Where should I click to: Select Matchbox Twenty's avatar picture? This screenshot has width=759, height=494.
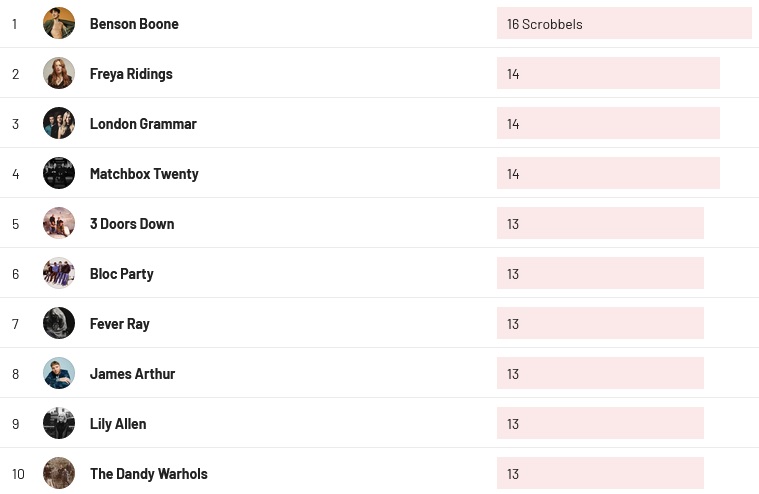click(x=59, y=173)
